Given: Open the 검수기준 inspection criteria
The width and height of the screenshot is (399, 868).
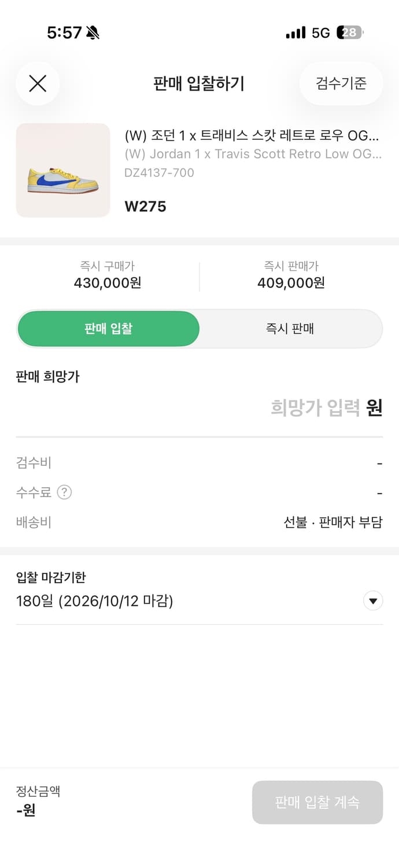Looking at the screenshot, I should pos(341,83).
